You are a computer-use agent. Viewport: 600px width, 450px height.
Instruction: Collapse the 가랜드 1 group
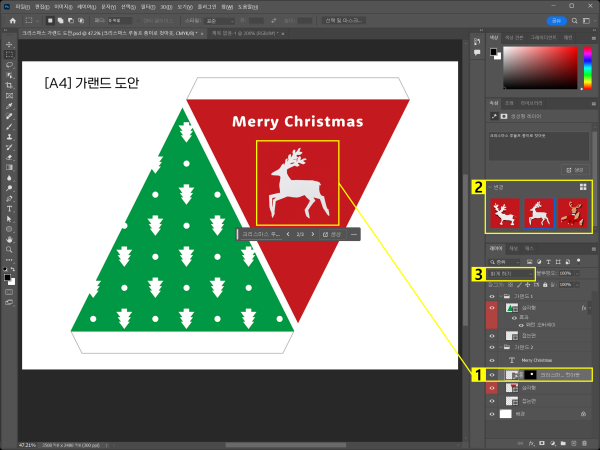click(x=501, y=296)
